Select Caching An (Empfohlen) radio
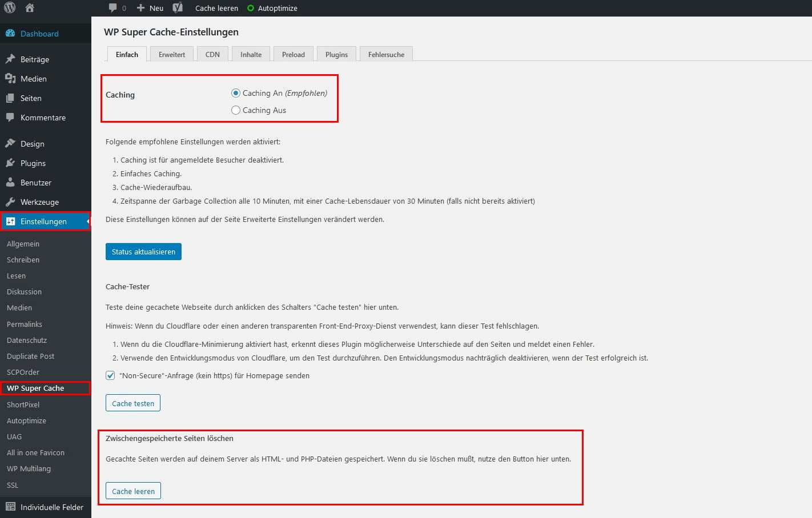Screen dimensions: 812x518 pos(236,93)
